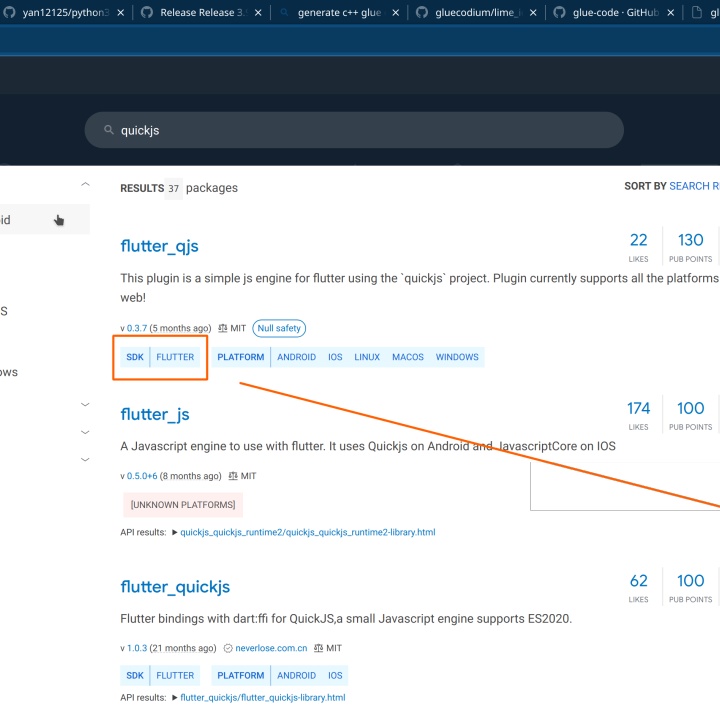Click the PLATFORM tag on flutter_quickjs
720x720 pixels.
[x=241, y=675]
